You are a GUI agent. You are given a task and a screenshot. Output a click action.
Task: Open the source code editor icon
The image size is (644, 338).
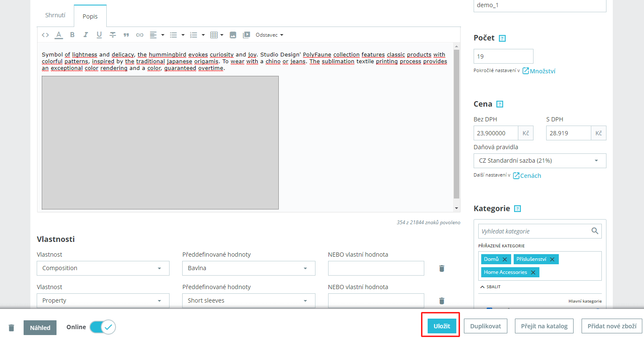[x=46, y=35]
